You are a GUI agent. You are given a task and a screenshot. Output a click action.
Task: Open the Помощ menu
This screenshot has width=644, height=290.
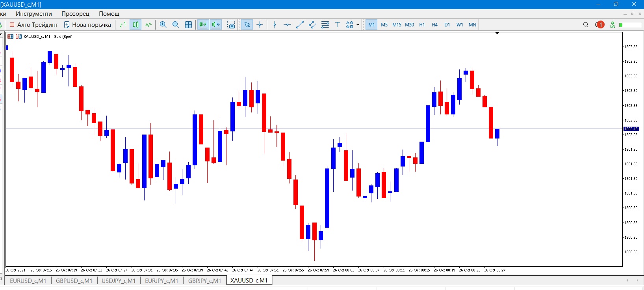coord(109,13)
